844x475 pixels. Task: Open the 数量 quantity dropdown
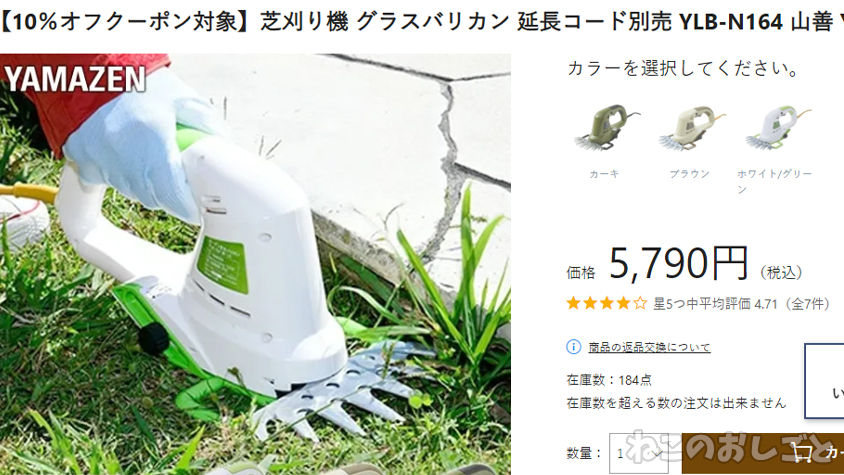638,453
